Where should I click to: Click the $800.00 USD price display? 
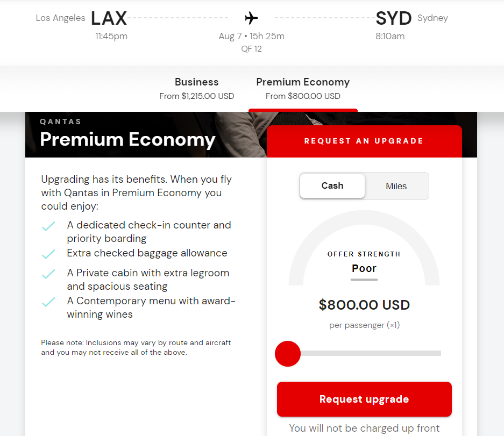[364, 304]
